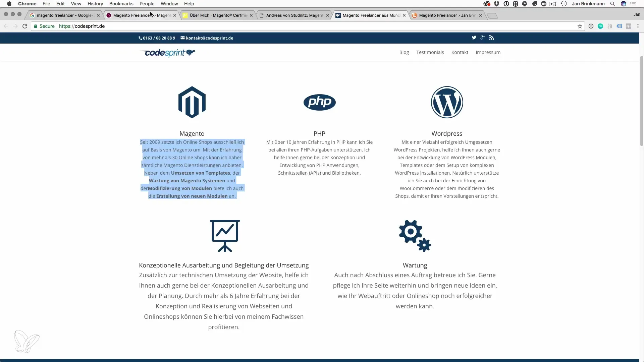
Task: Click the Dropbox menu bar icon
Action: (497, 4)
